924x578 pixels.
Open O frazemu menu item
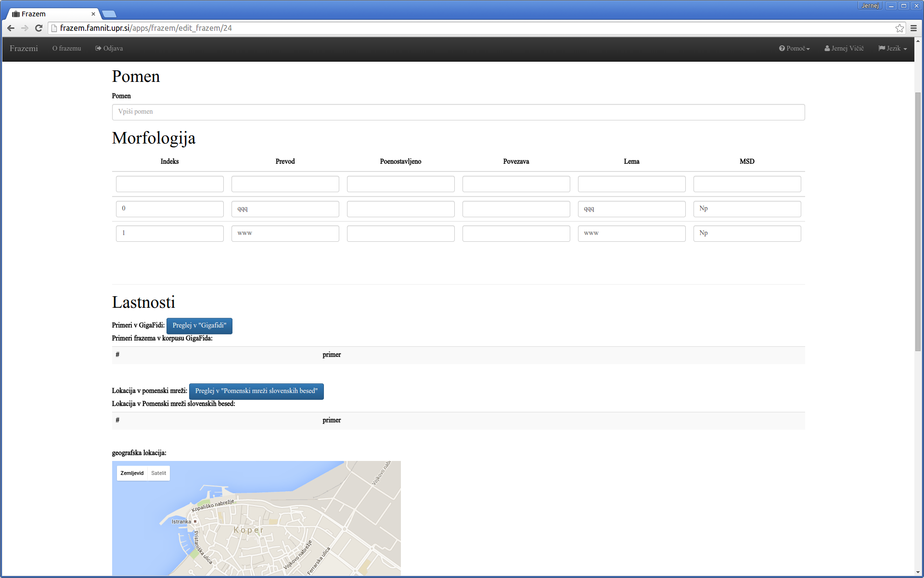(x=66, y=49)
